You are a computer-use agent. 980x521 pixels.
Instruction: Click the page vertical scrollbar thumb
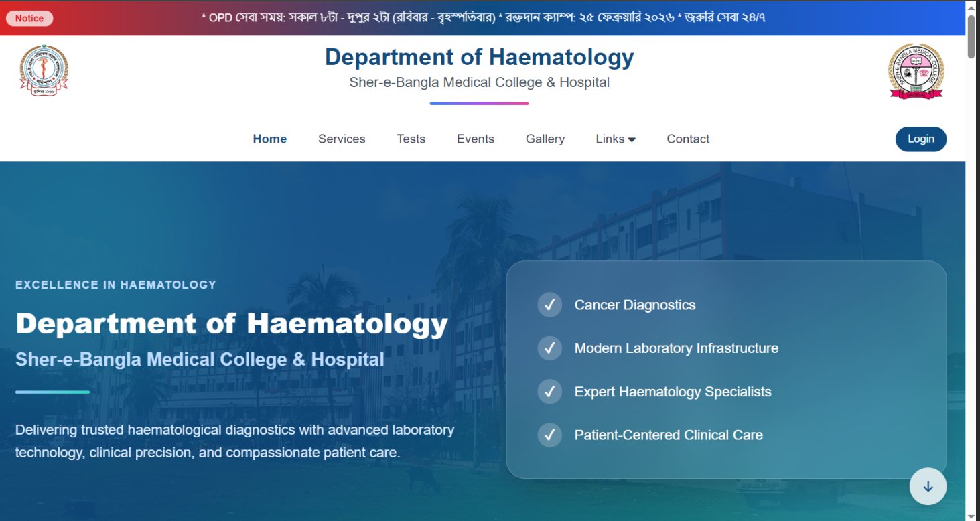[x=971, y=37]
